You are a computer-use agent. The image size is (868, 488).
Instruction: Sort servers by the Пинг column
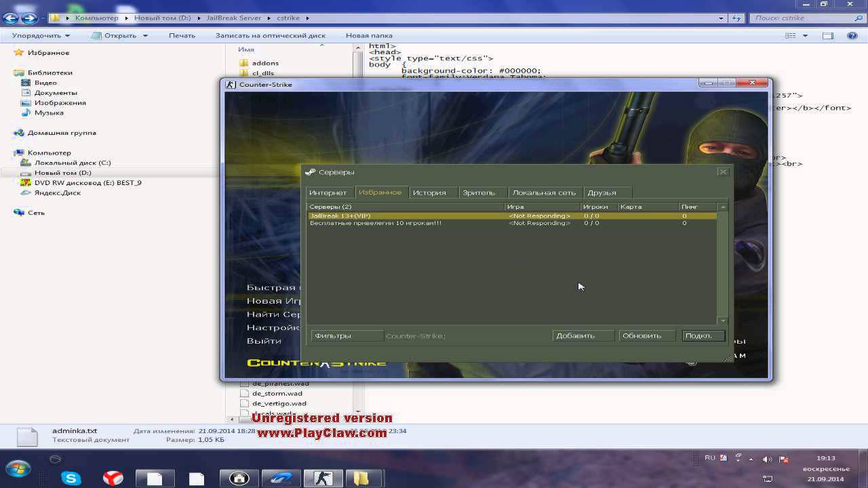698,207
